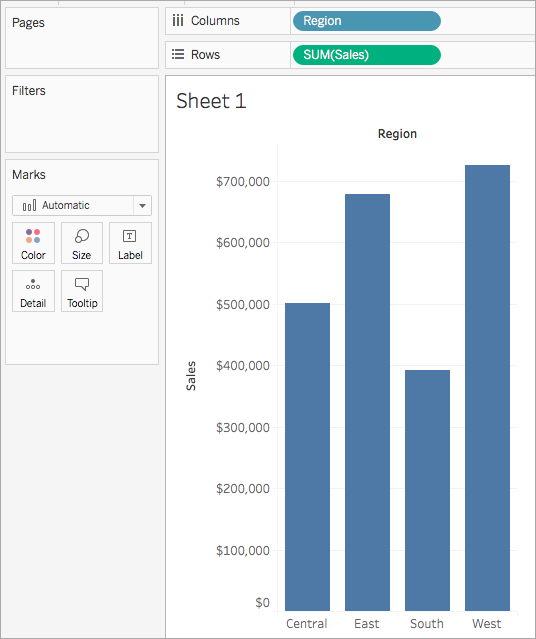This screenshot has height=639, width=536.
Task: Select the Region pill on Columns
Action: 367,21
